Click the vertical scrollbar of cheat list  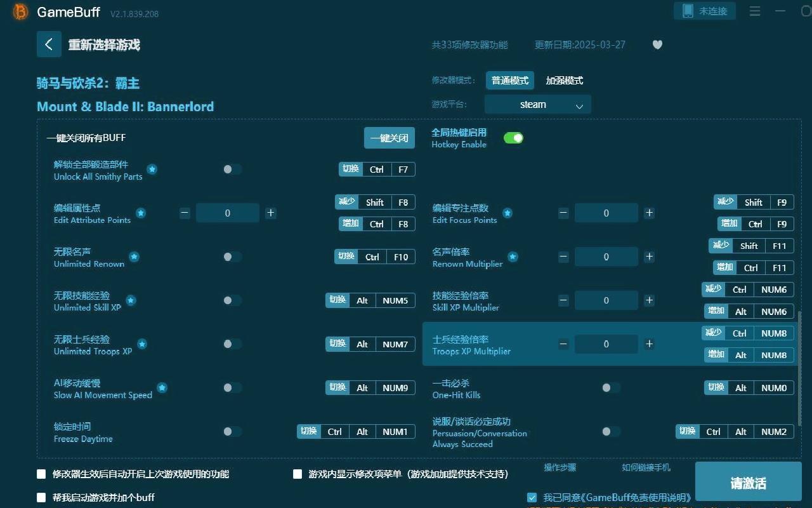[799, 368]
